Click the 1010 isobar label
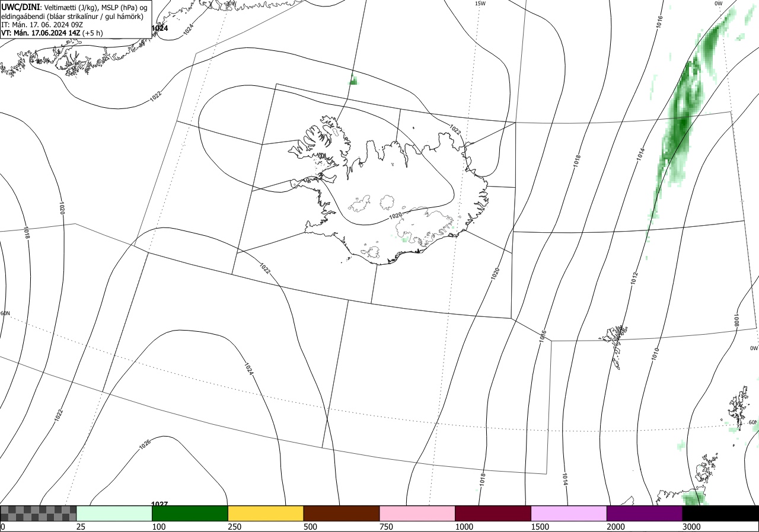Viewport: 759px width, 532px height. 655,354
